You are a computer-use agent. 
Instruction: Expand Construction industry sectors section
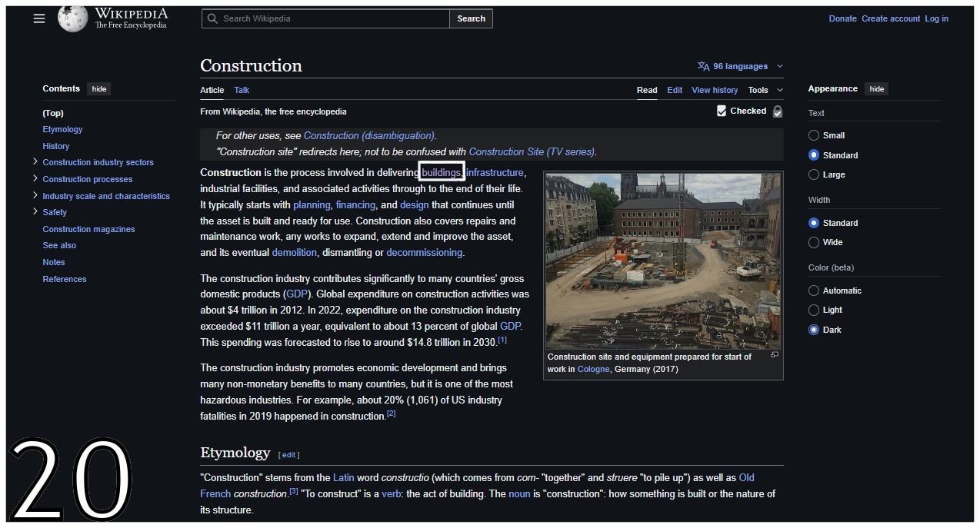coord(35,161)
